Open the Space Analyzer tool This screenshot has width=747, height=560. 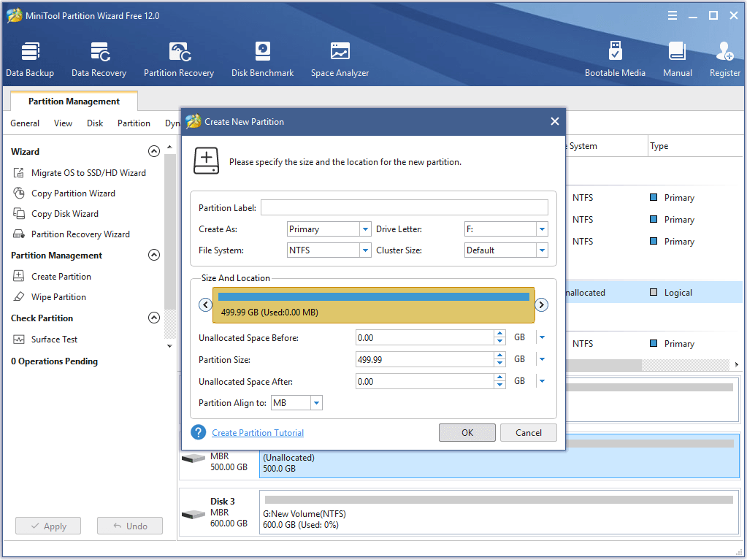pyautogui.click(x=340, y=59)
